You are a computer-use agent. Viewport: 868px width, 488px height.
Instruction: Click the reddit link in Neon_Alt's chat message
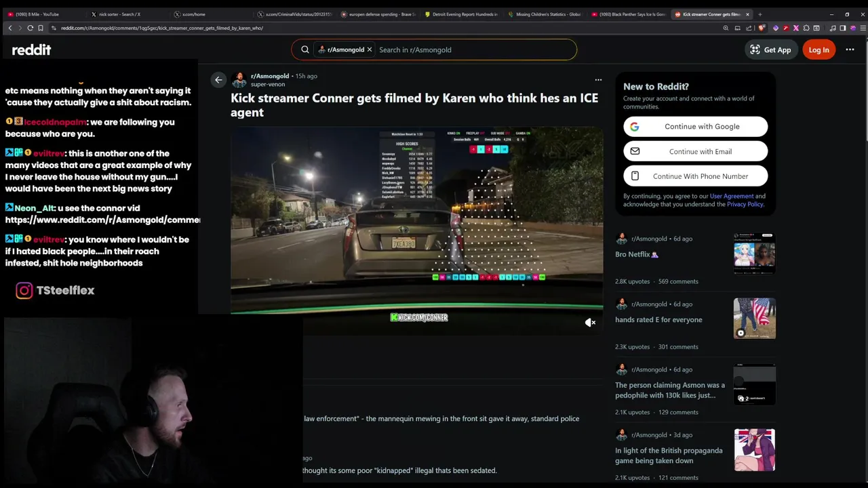click(102, 220)
